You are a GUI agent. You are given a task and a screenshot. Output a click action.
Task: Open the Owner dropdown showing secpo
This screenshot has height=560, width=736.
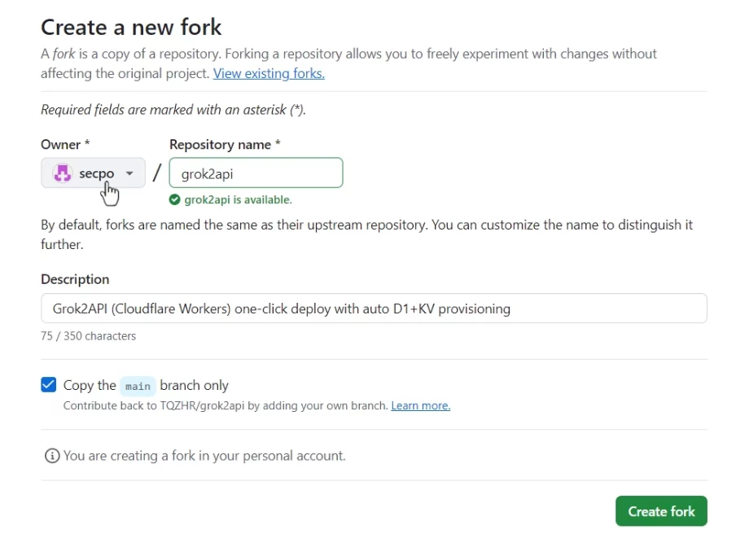tap(93, 173)
